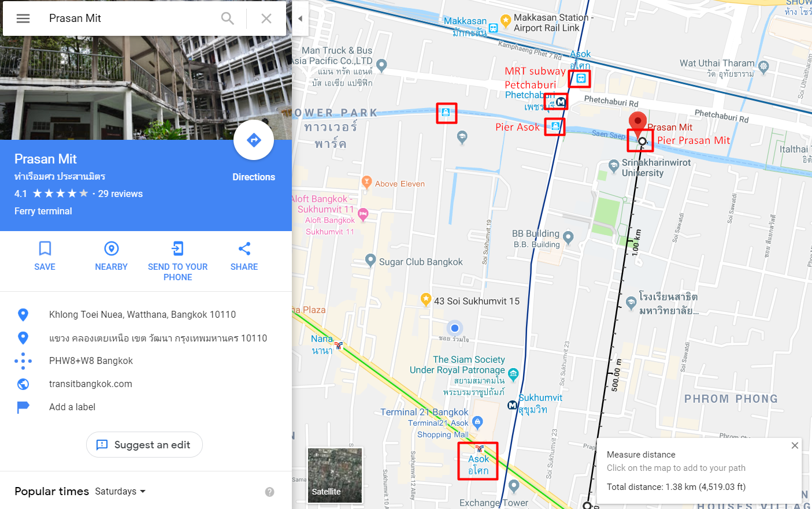Clear the Prasan Mit search query
The width and height of the screenshot is (812, 509).
266,18
